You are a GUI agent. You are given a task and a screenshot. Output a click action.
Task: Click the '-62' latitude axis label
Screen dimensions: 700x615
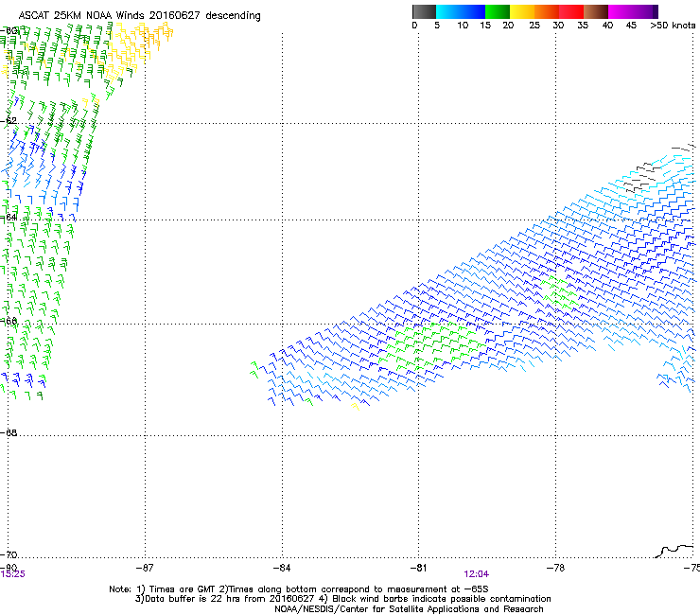pyautogui.click(x=9, y=121)
